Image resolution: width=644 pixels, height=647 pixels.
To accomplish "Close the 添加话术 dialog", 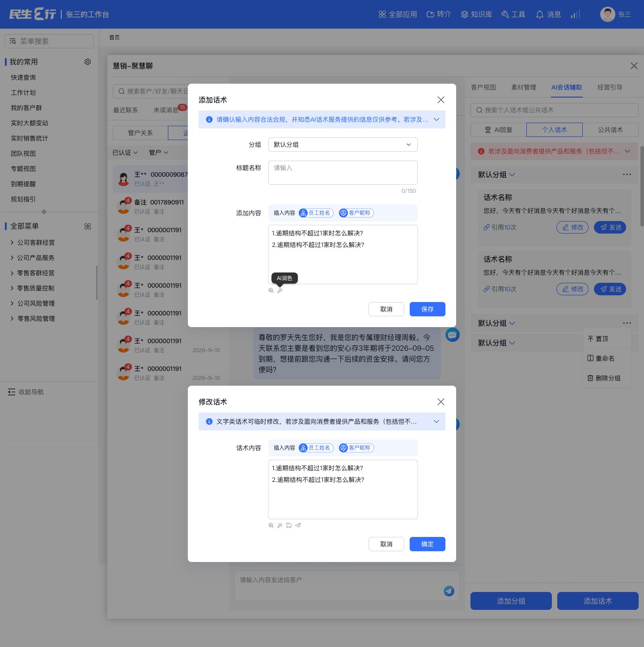I will coord(441,100).
